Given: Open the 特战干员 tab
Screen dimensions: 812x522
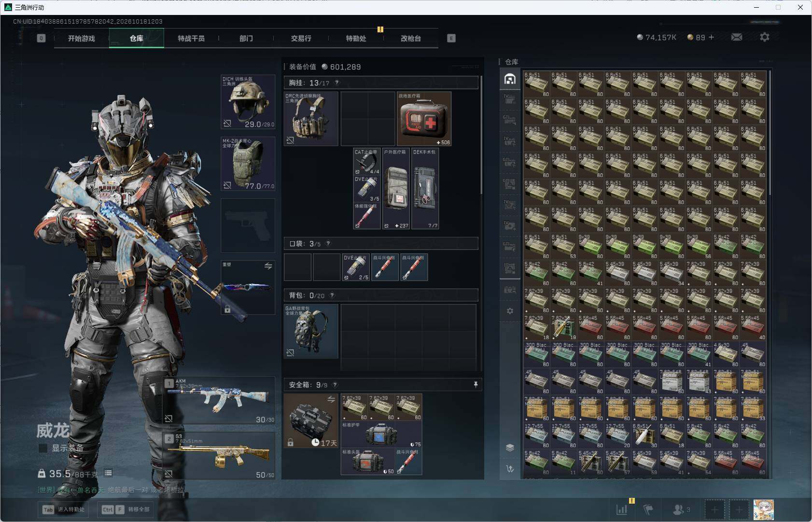Looking at the screenshot, I should 191,38.
